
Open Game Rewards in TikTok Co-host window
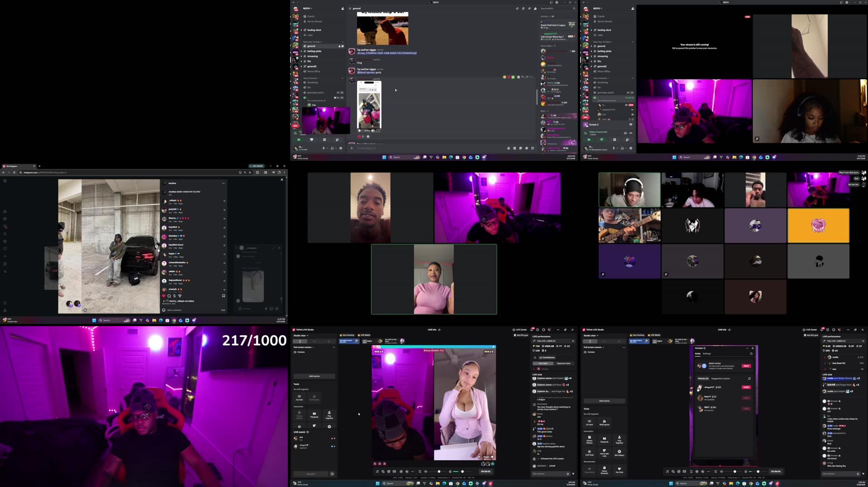click(604, 470)
